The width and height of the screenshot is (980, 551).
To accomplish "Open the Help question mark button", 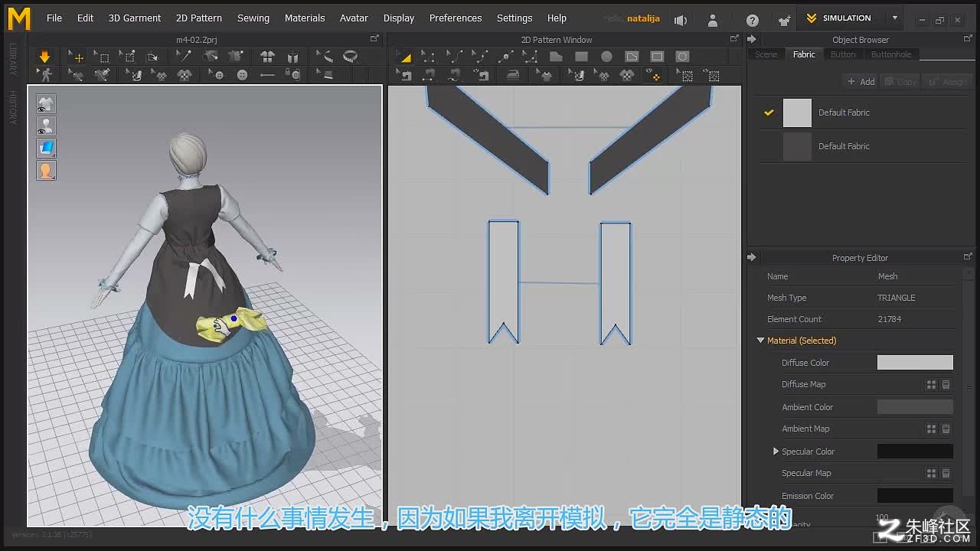I will pos(753,20).
